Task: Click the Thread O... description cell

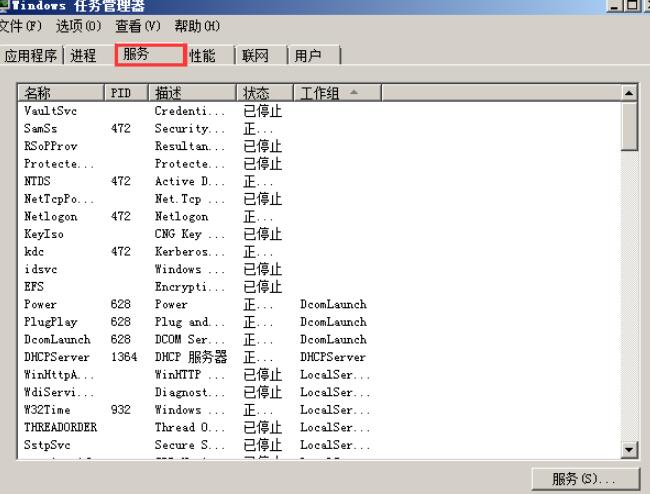Action: (x=190, y=427)
